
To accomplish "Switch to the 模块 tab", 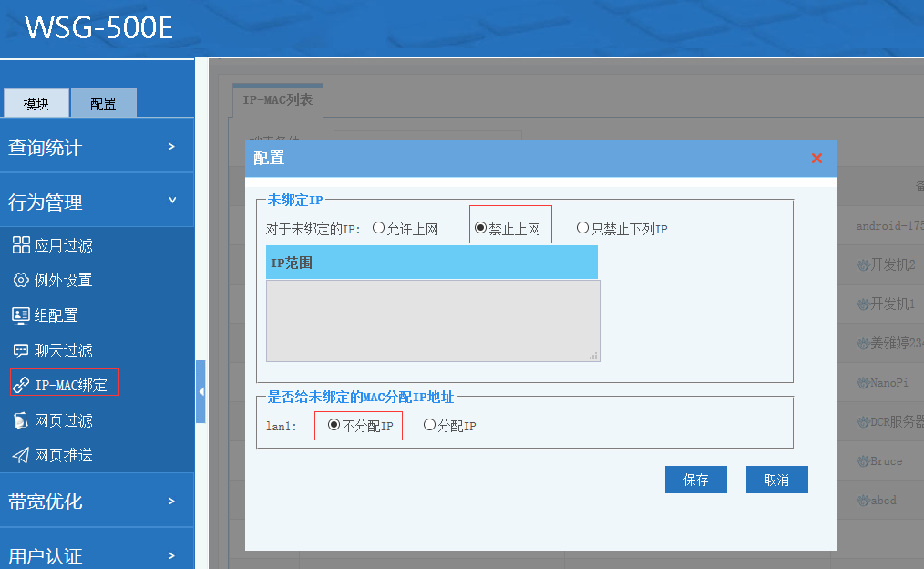I will point(36,104).
